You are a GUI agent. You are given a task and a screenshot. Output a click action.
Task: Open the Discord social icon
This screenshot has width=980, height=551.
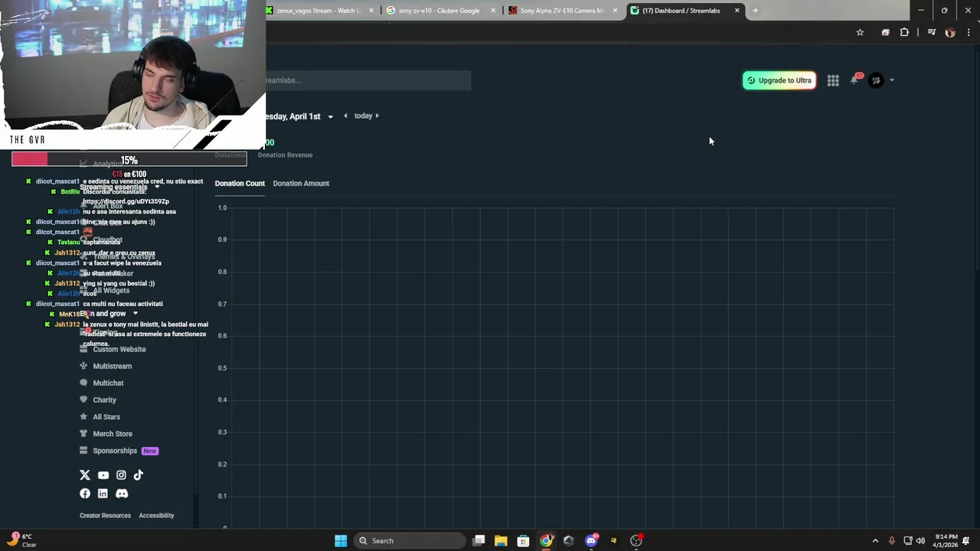122,494
